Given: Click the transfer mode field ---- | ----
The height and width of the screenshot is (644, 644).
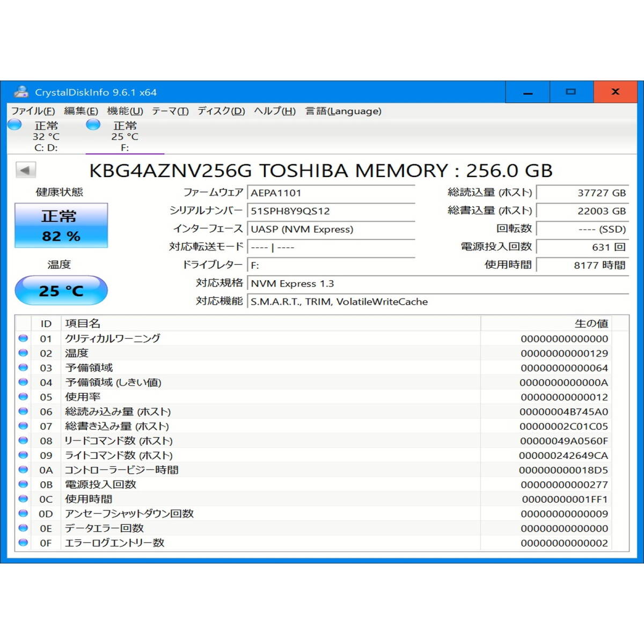Looking at the screenshot, I should pyautogui.click(x=331, y=247).
